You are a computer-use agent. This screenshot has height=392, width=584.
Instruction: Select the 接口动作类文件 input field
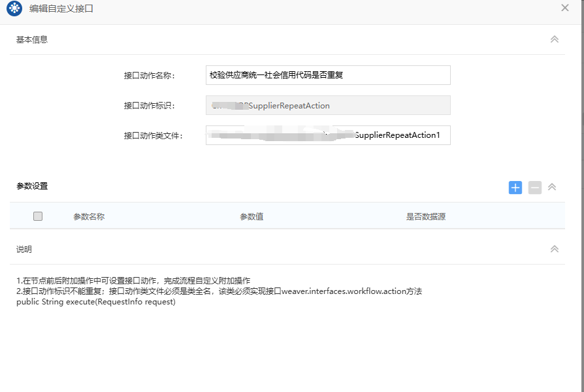[327, 135]
